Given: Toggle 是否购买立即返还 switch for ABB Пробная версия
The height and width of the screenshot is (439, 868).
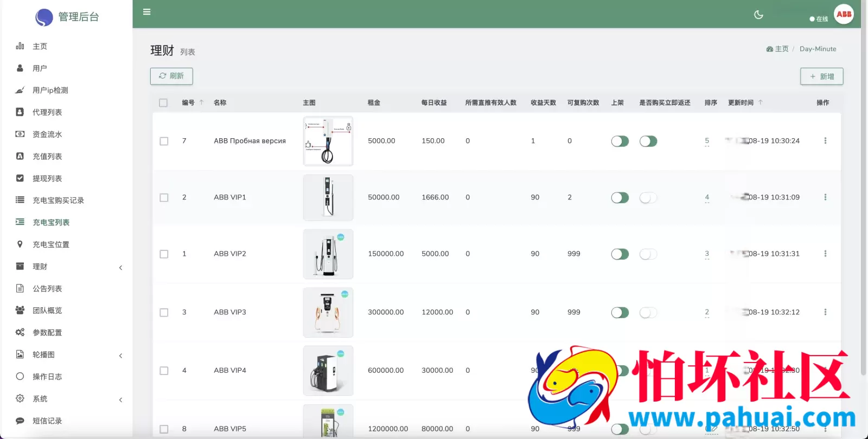Looking at the screenshot, I should tap(648, 141).
